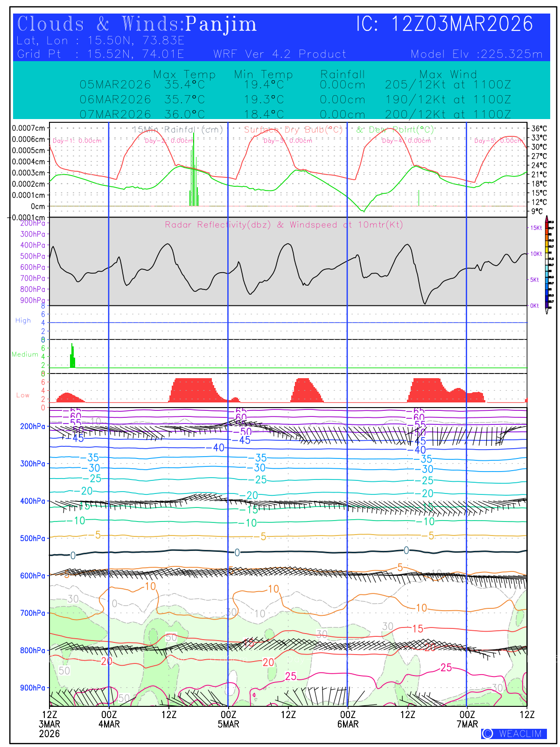Click the 15Kt wind speed axis label
The width and height of the screenshot is (560, 747).
point(536,228)
